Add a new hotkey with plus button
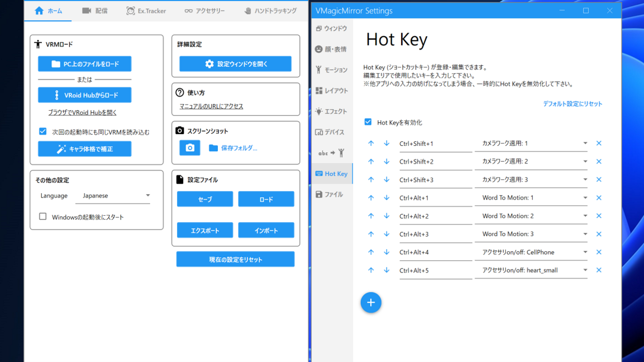This screenshot has width=644, height=362. pos(371,302)
